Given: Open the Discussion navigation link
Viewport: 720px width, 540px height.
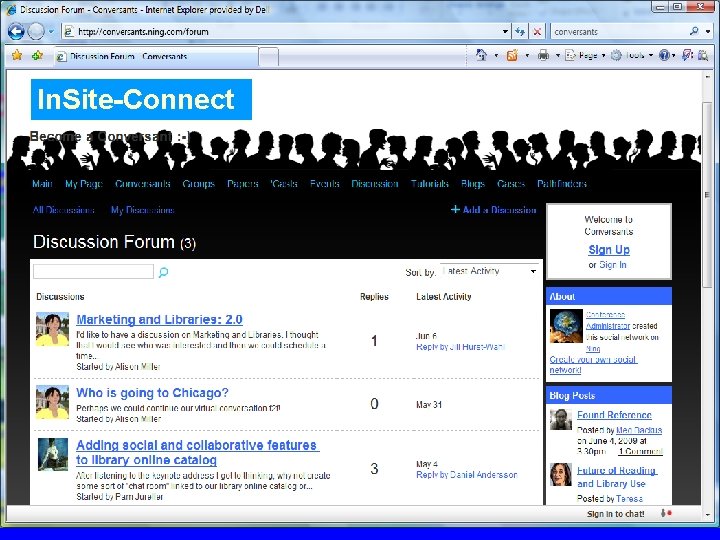Looking at the screenshot, I should tap(375, 184).
